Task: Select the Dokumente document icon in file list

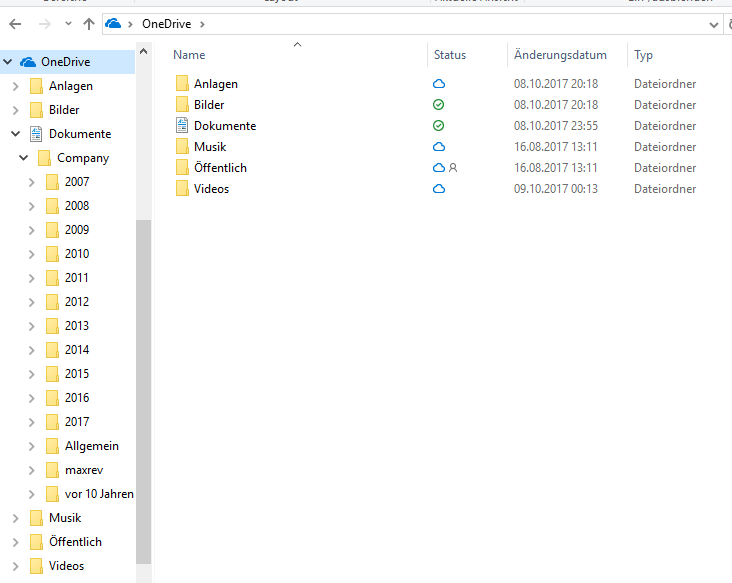Action: click(x=182, y=126)
